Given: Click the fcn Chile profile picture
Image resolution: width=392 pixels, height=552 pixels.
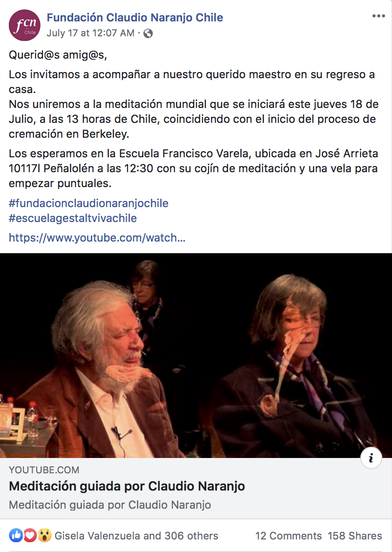Looking at the screenshot, I should pos(25,25).
